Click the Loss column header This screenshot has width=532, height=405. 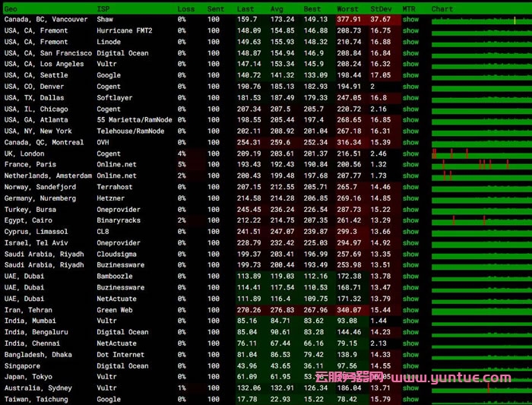tap(185, 8)
